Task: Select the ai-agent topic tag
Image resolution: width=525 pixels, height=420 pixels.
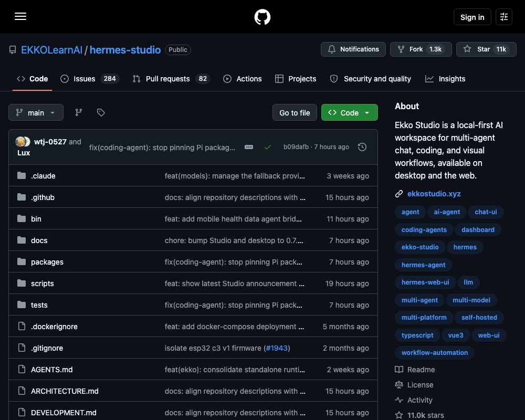Action: 447,212
